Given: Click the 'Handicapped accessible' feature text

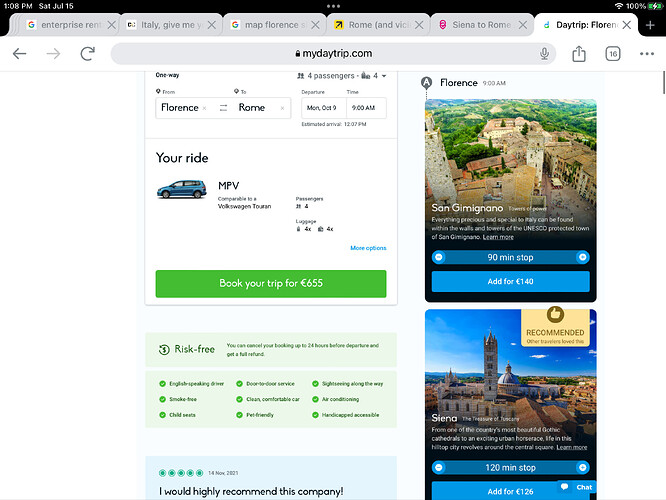Looking at the screenshot, I should (350, 415).
